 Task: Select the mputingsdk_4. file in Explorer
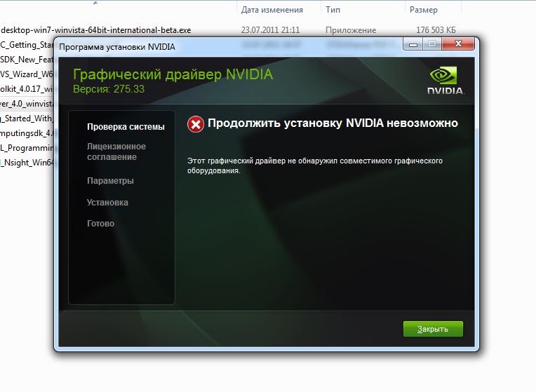click(x=27, y=133)
